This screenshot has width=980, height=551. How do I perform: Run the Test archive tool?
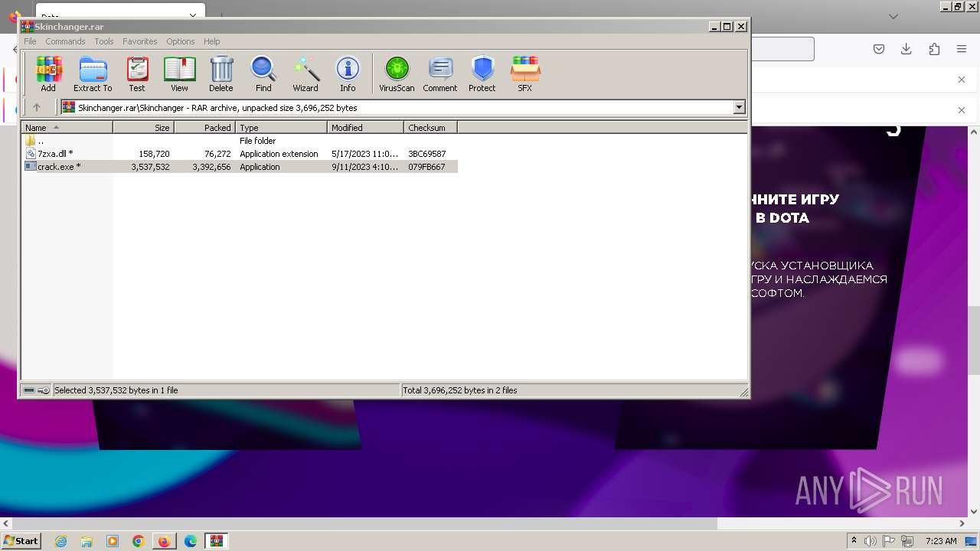pos(137,74)
